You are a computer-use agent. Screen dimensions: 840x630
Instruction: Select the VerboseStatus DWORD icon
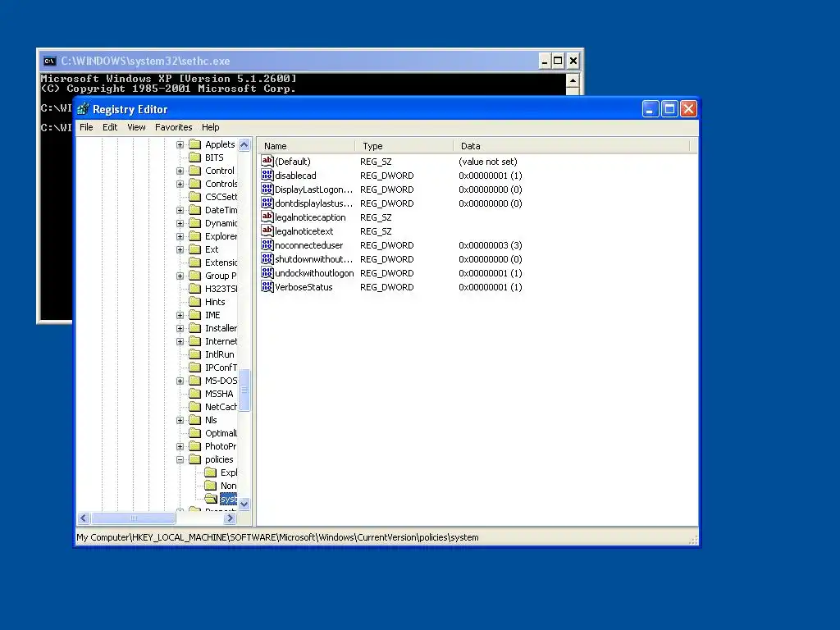point(267,286)
